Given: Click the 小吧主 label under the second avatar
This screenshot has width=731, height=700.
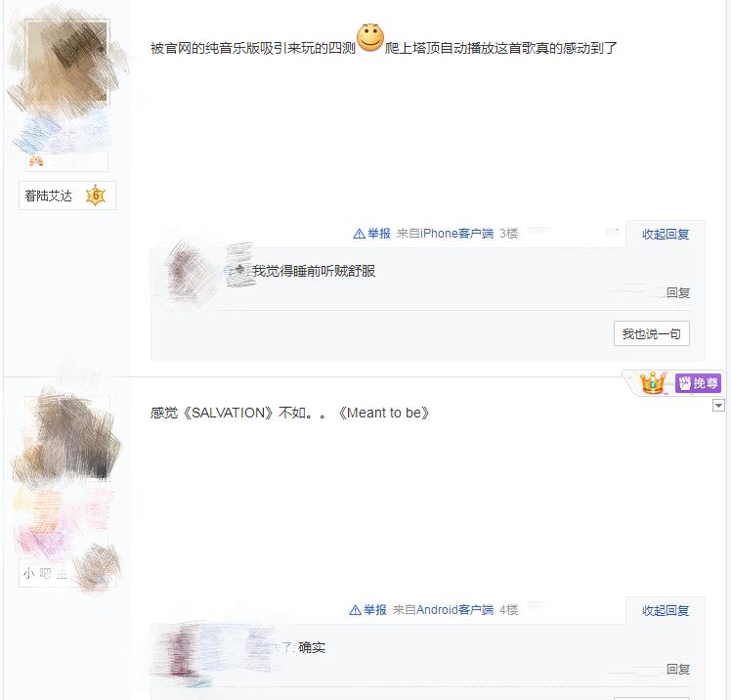Looking at the screenshot, I should point(45,573).
